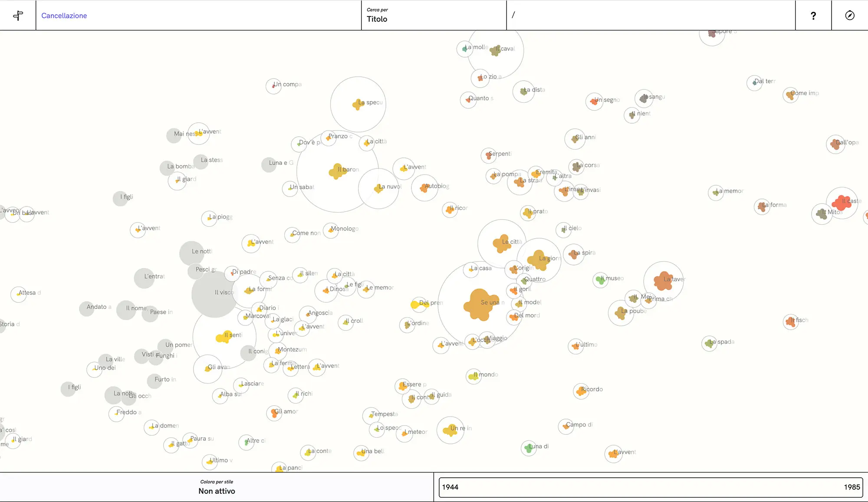Click the 'La specu' yellow blob
Image resolution: width=868 pixels, height=502 pixels.
(x=358, y=104)
